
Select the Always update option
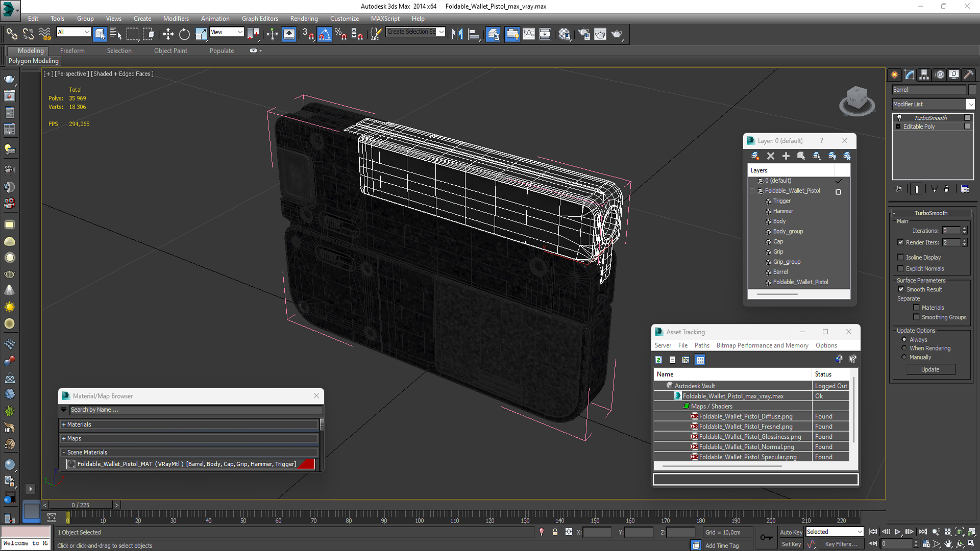pos(904,339)
